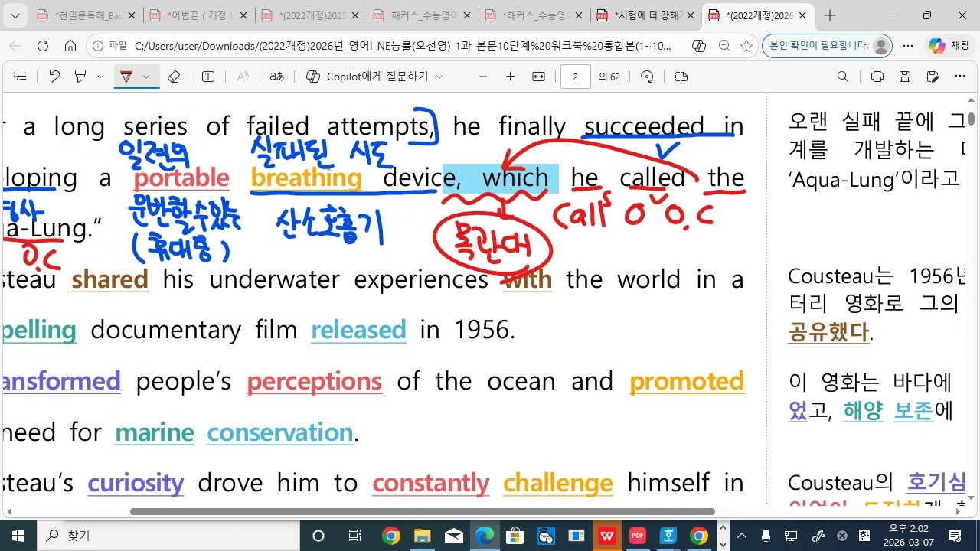Click the address bar URL
The image size is (980, 551).
coord(403,46)
